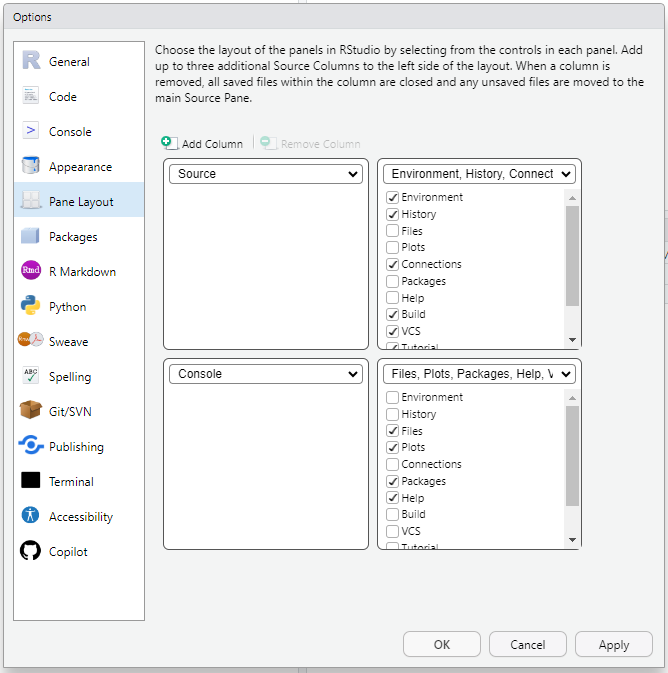668x673 pixels.
Task: Open the Source pane dropdown
Action: click(x=266, y=174)
